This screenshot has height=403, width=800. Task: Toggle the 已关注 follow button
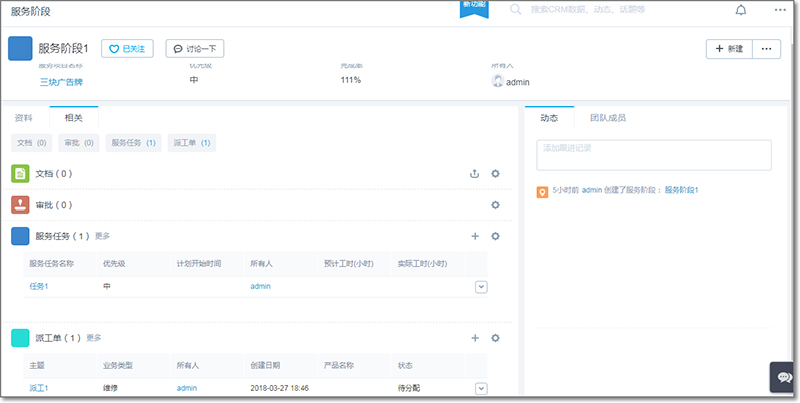(x=127, y=48)
